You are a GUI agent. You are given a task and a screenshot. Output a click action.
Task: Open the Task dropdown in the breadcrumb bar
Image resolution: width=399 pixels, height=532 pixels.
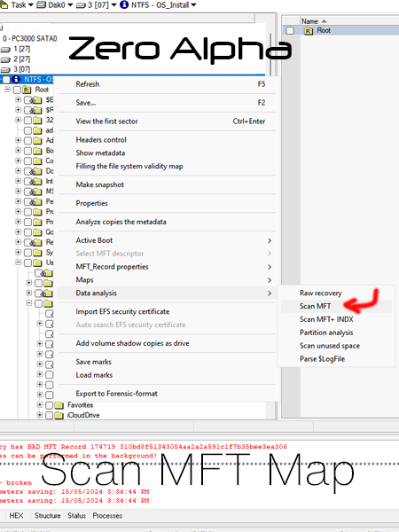30,5
